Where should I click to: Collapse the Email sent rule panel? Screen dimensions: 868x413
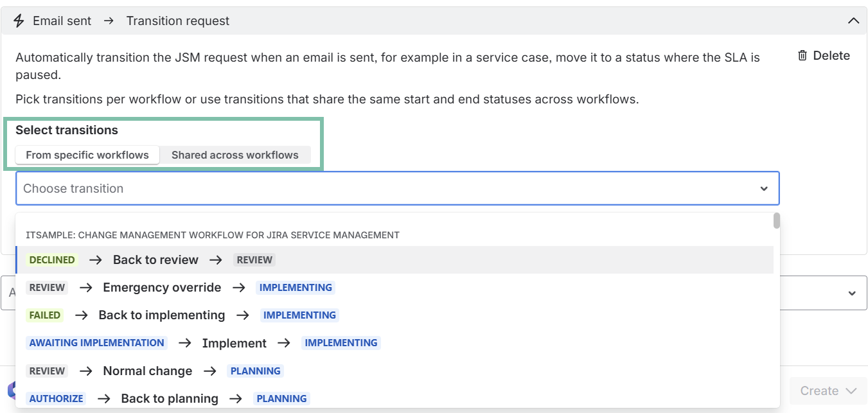(x=853, y=21)
